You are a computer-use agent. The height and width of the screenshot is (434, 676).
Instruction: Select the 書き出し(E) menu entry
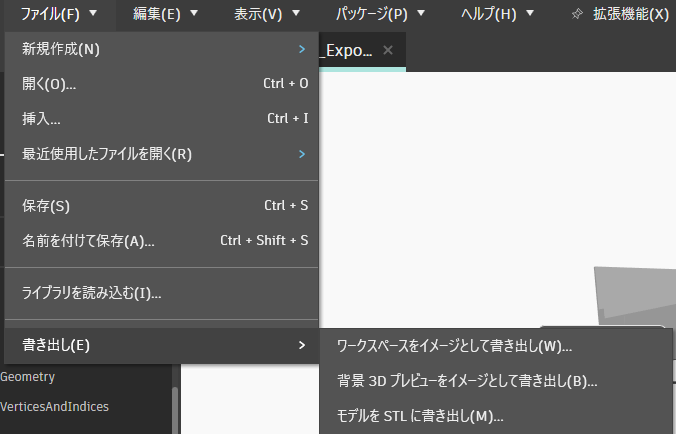(162, 345)
